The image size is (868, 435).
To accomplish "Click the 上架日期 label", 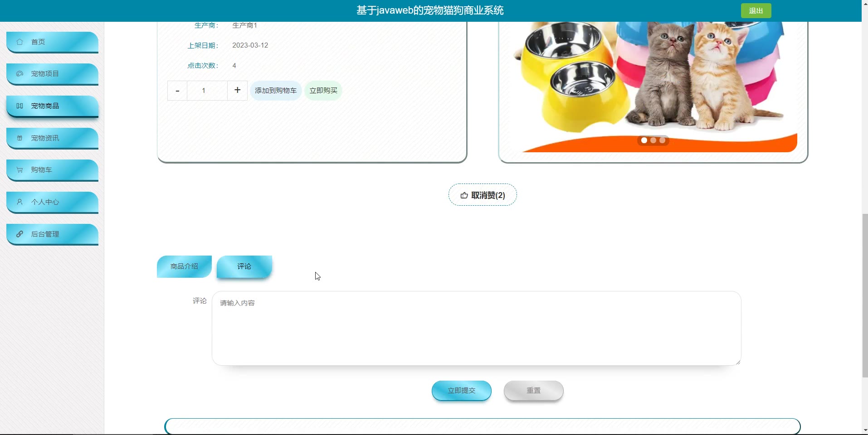I will point(203,45).
